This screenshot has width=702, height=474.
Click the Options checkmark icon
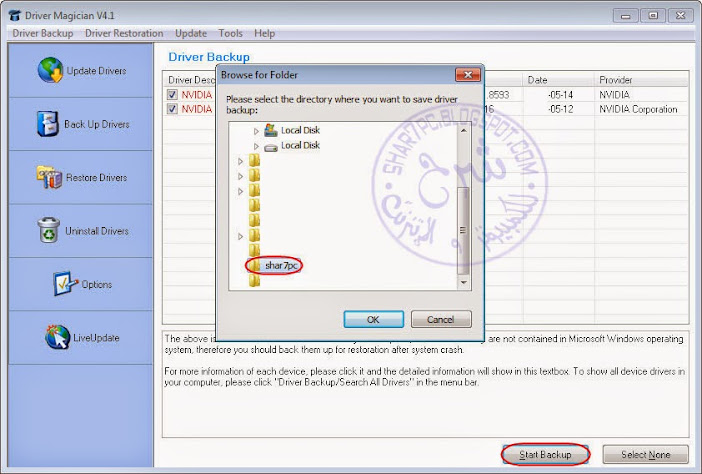pyautogui.click(x=65, y=283)
